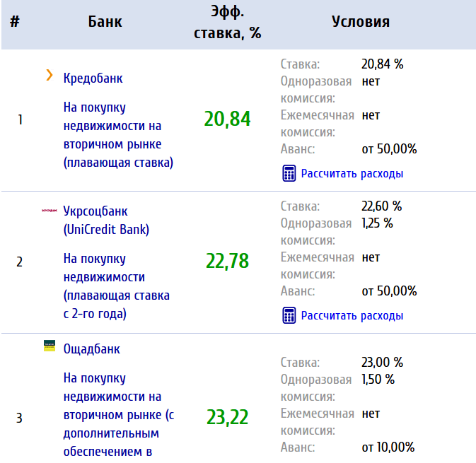Click 'Аванс:' label in Кредобанк row
The image size is (476, 463).
[298, 149]
